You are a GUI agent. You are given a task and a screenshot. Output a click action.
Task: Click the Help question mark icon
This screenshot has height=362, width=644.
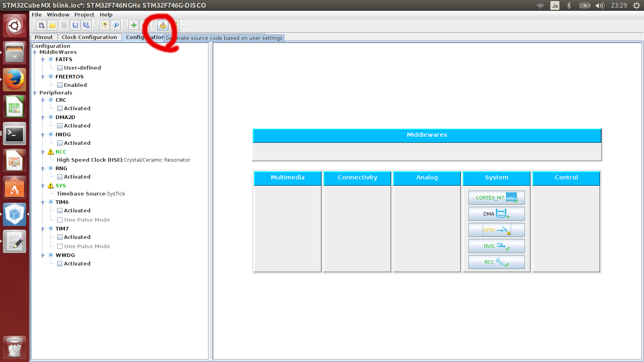(x=104, y=25)
